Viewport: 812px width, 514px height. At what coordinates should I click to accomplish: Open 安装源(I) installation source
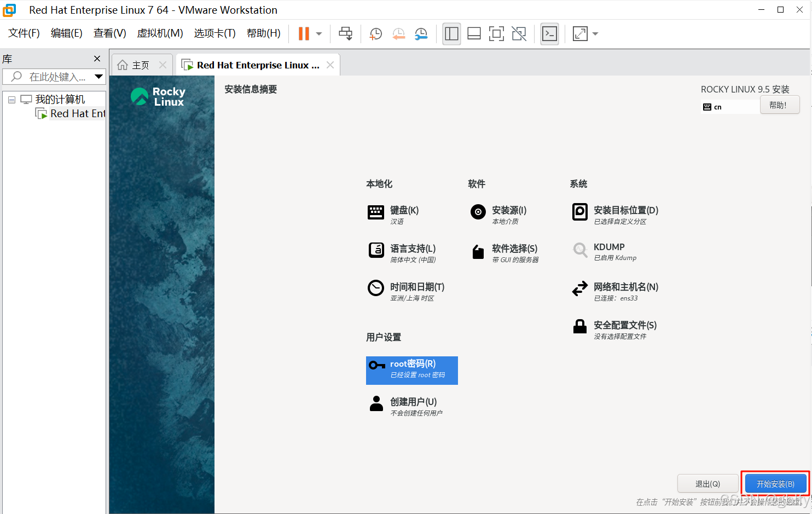[x=499, y=215]
